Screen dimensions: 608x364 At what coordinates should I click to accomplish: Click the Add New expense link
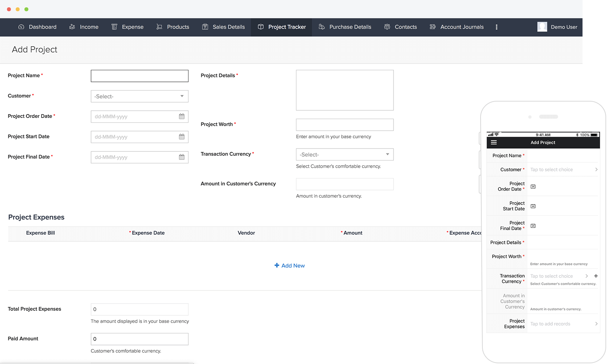click(290, 265)
